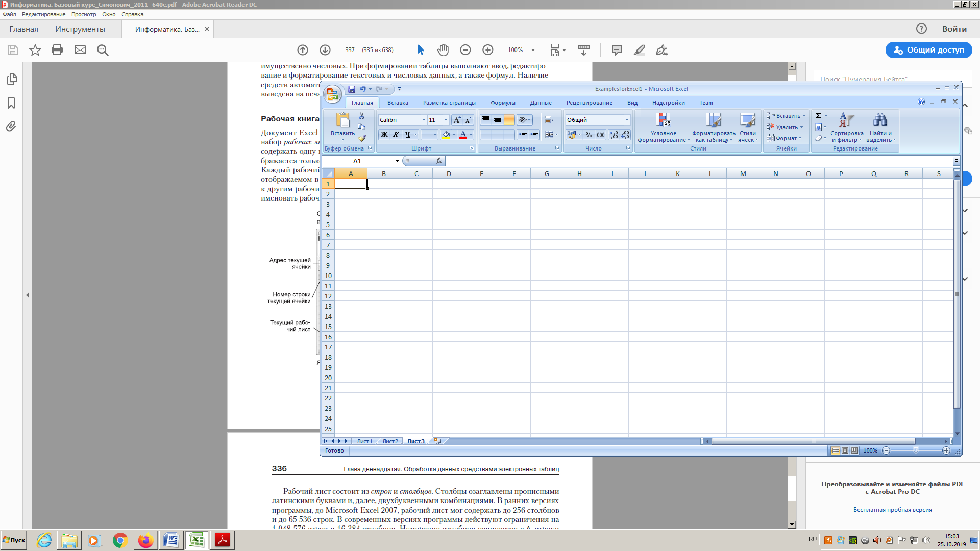Increase font size with the large A icon

coord(457,120)
